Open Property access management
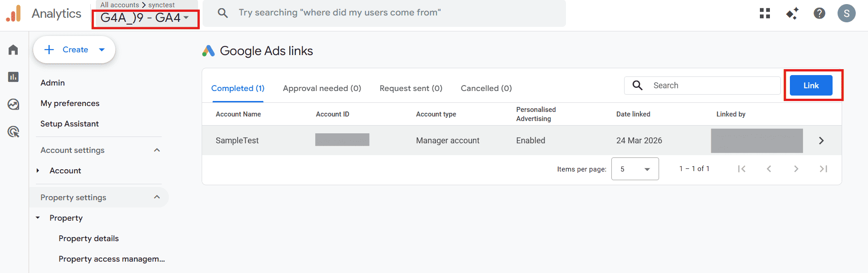This screenshot has width=868, height=273. click(112, 259)
